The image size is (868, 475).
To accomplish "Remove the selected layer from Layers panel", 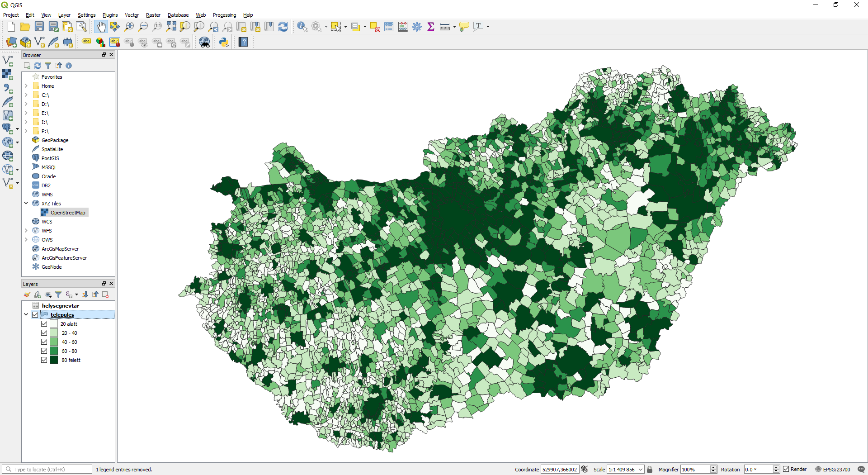I will tap(105, 294).
